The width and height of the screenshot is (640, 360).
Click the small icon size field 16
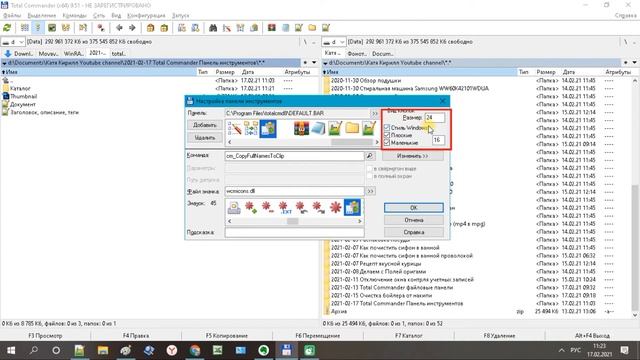pos(438,140)
